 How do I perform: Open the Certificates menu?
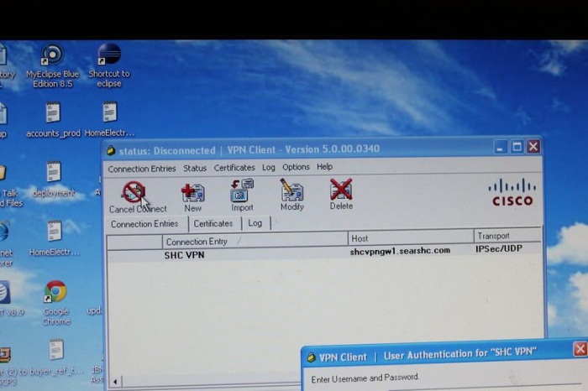click(234, 168)
